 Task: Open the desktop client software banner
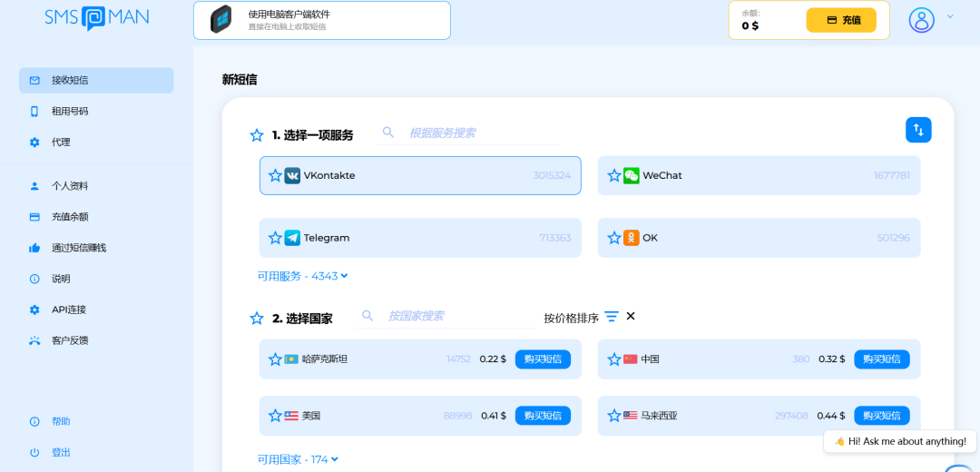click(322, 20)
